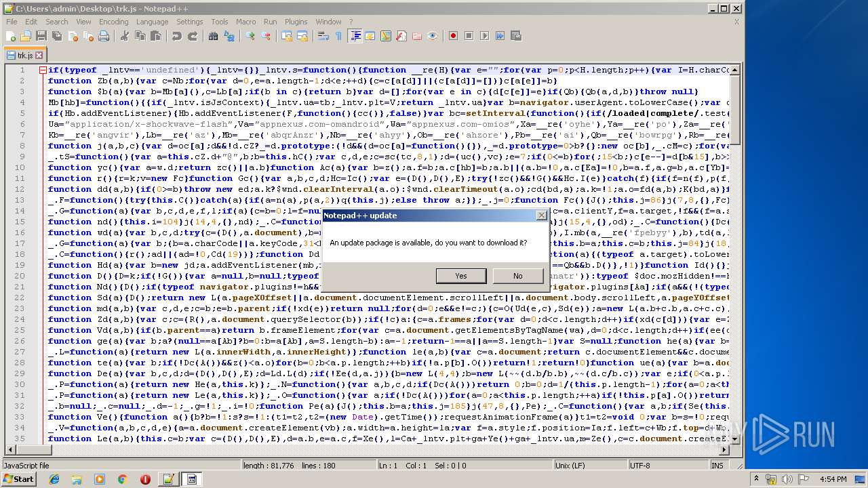This screenshot has width=868, height=488.
Task: Open the Function List toolbar icon
Action: point(401,36)
